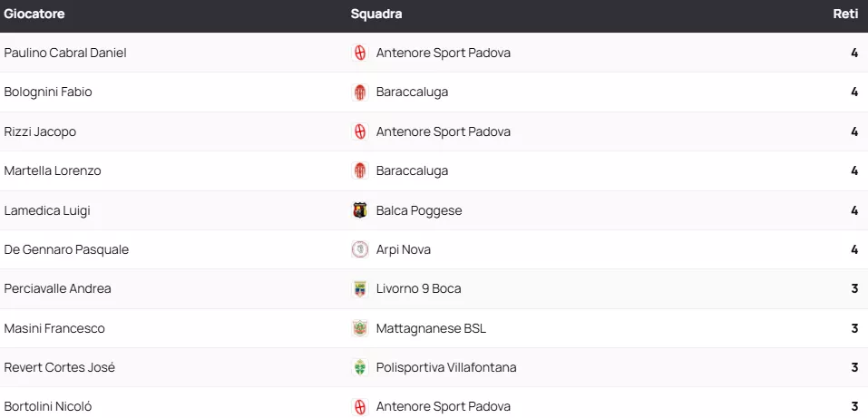Click the Antenore crest in Bortolini Nicoló's row
868x418 pixels.
point(360,407)
